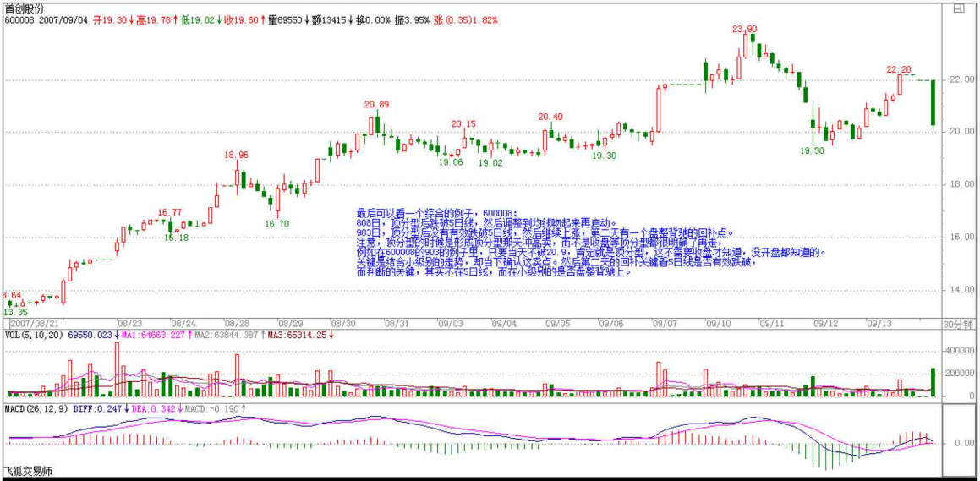980x481 pixels.
Task: Select the 首创股份 stock name title
Action: [24, 8]
